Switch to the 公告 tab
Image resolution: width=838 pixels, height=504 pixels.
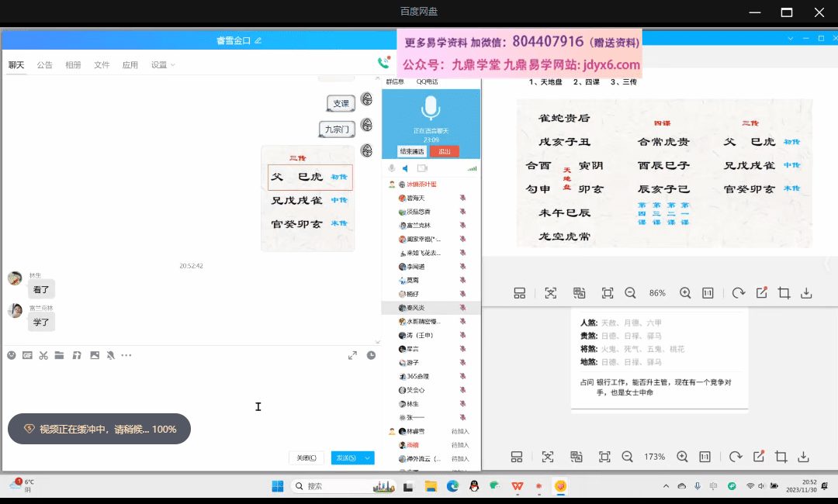(x=45, y=65)
